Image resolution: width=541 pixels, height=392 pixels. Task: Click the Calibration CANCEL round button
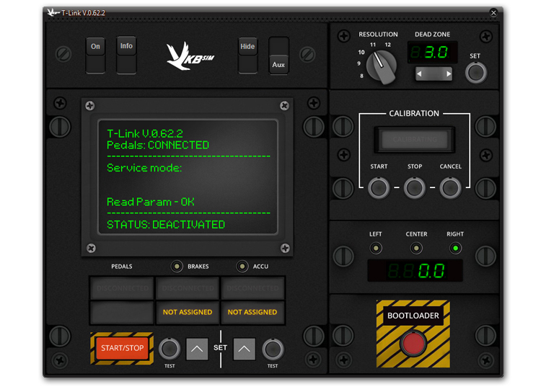tap(450, 188)
